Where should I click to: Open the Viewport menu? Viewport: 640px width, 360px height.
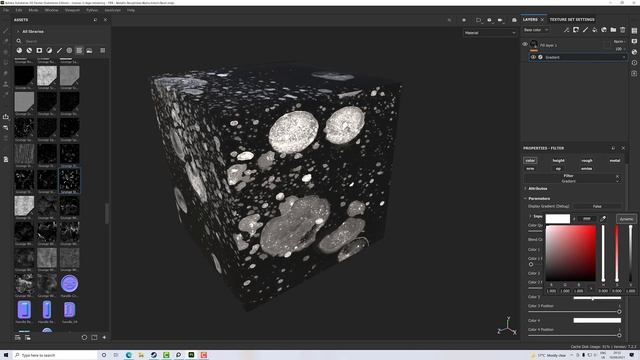coord(72,10)
